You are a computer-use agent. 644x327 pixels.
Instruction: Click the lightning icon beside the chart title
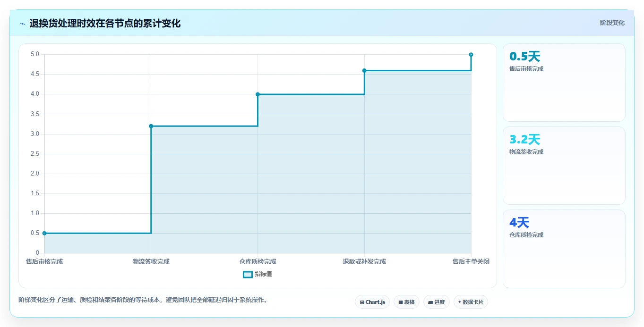22,24
